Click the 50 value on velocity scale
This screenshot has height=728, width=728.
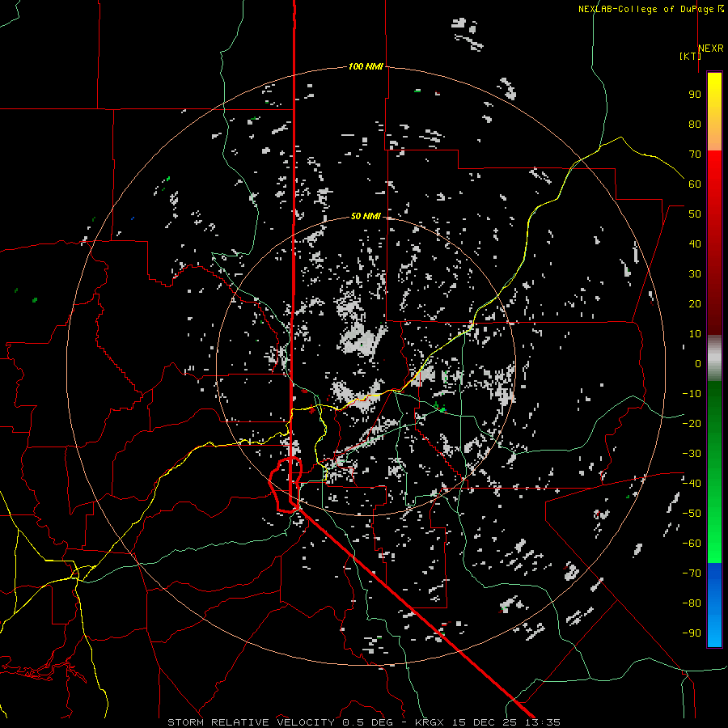695,214
